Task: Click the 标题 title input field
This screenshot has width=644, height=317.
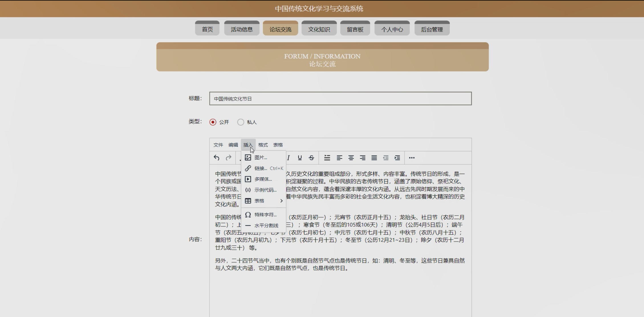Action: [x=340, y=99]
